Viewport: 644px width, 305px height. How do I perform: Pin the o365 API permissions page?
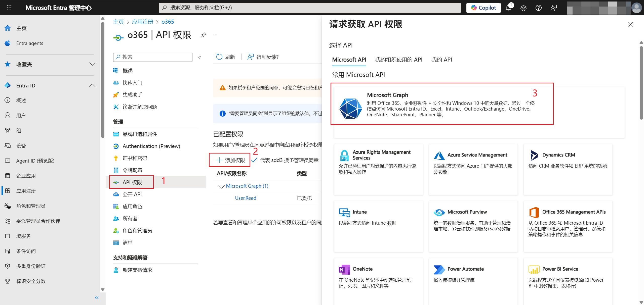[203, 35]
